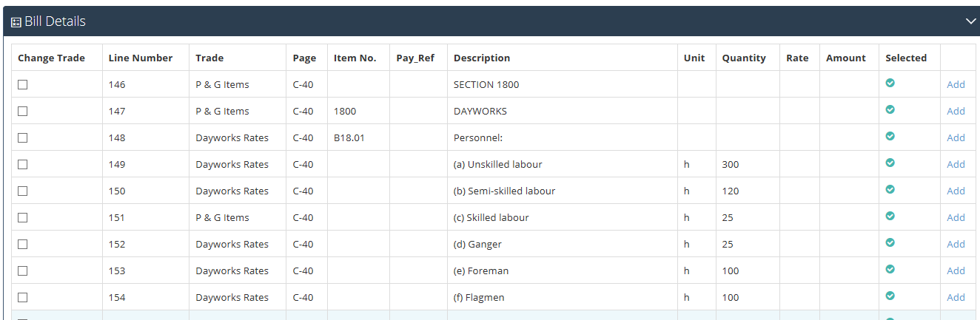This screenshot has width=980, height=320.
Task: Tick the Change Trade checkbox for line 154
Action: coord(23,297)
